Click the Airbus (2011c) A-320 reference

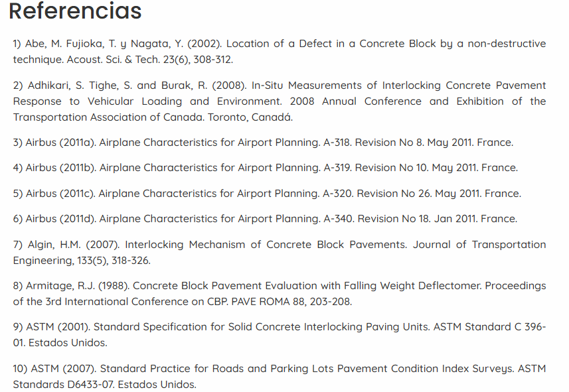tap(267, 194)
